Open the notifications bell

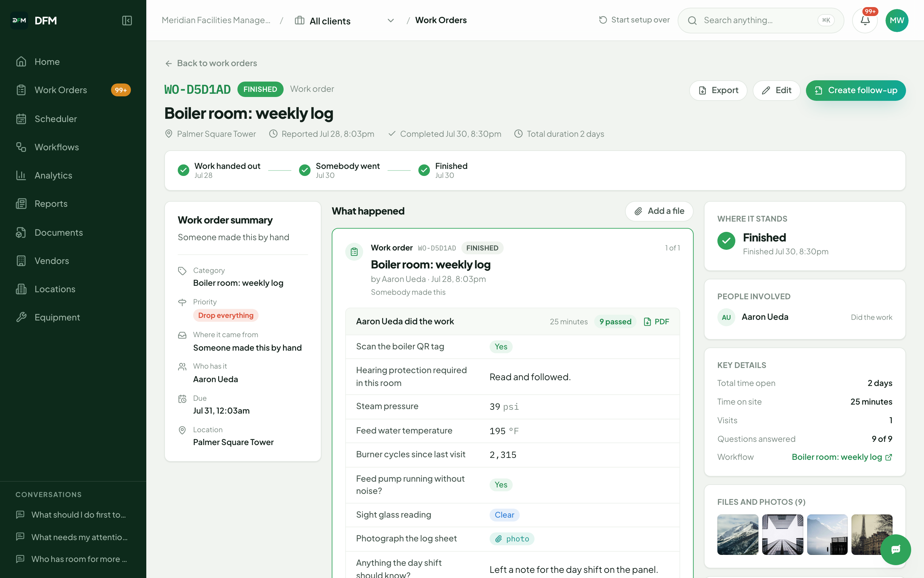(x=865, y=20)
